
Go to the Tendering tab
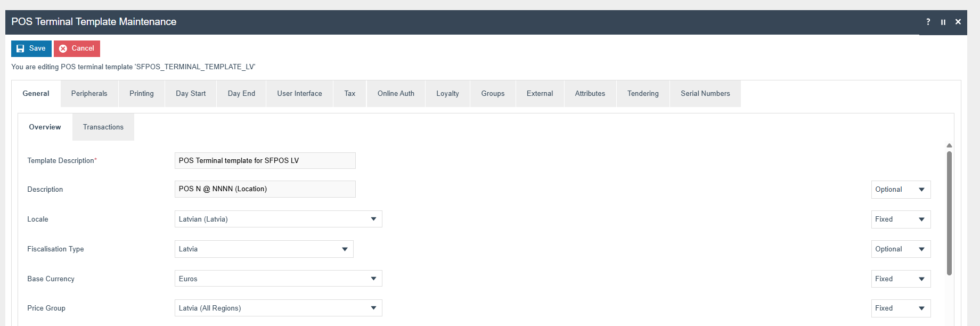coord(642,94)
